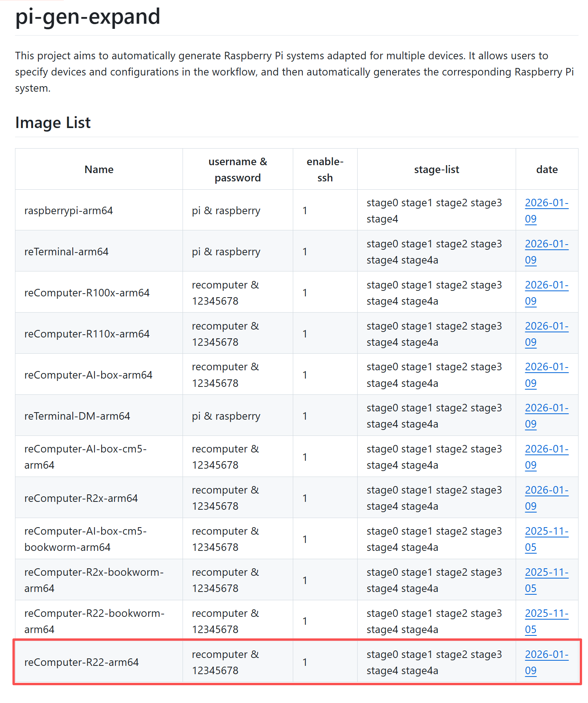Click the username & password column header

[x=237, y=170]
